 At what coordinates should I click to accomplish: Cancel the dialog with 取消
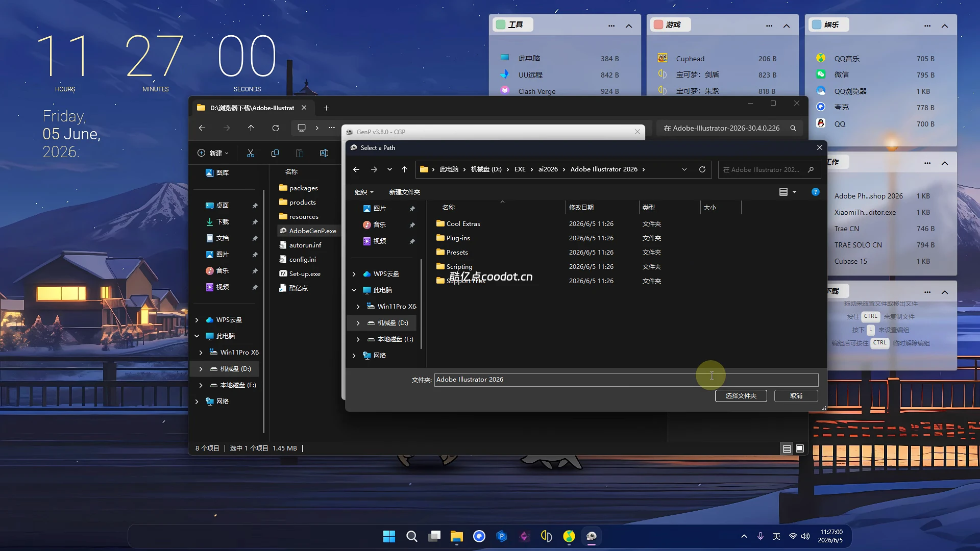[796, 396]
